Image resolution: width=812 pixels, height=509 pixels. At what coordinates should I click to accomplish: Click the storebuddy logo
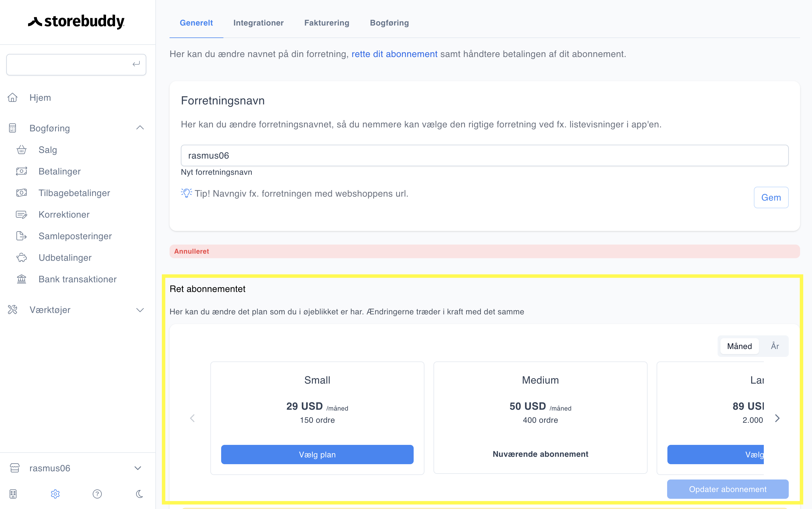(76, 22)
